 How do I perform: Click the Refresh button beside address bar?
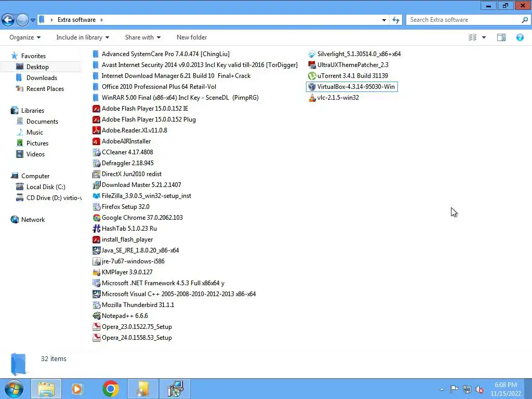point(395,20)
